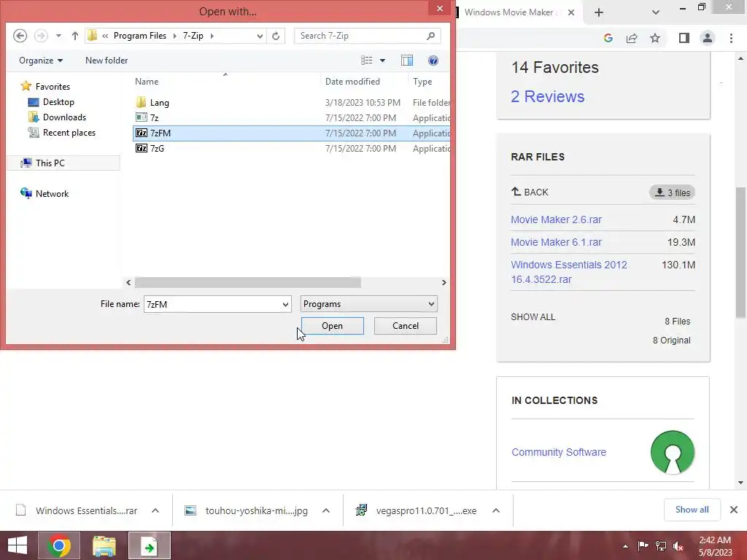Click the help icon in dialog toolbar
The image size is (747, 560).
(x=433, y=61)
